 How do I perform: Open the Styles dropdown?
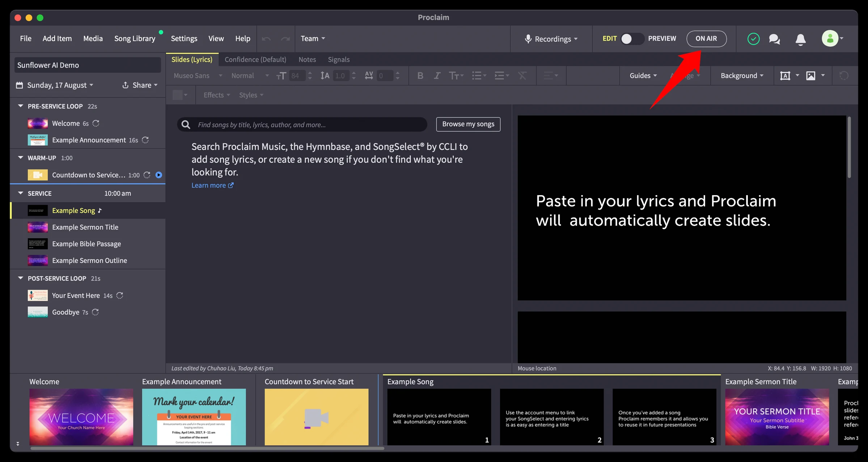pos(251,95)
